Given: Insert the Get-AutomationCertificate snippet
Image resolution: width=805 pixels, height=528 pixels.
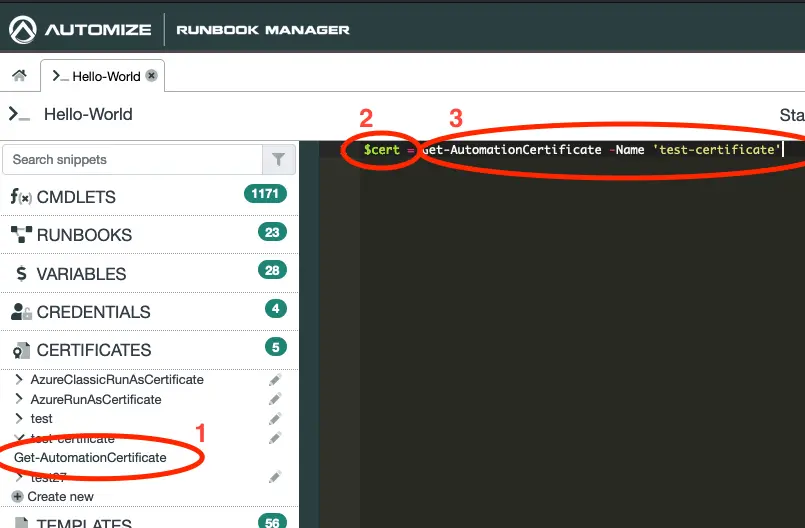Looking at the screenshot, I should click(90, 457).
